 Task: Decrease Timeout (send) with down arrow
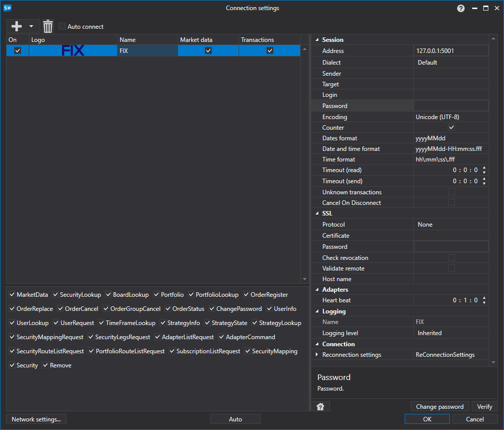point(484,183)
